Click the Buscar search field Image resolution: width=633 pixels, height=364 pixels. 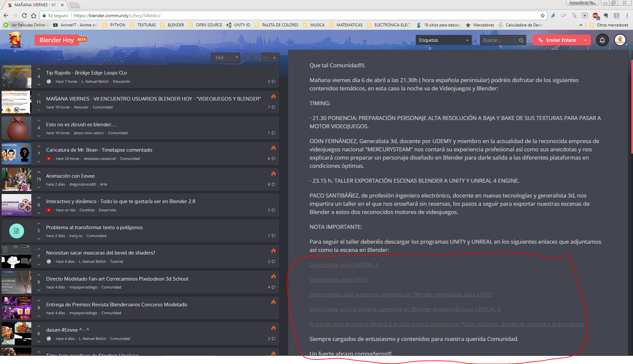click(x=499, y=40)
